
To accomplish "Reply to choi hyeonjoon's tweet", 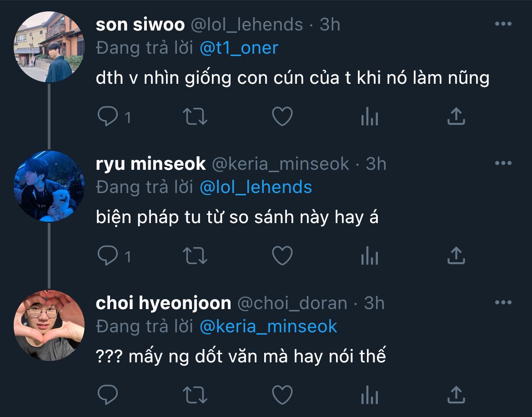I will pos(108,395).
